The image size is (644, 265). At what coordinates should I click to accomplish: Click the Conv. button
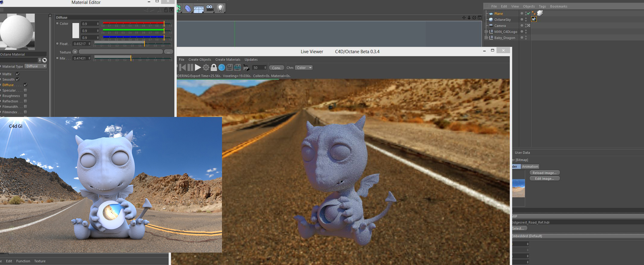[276, 68]
